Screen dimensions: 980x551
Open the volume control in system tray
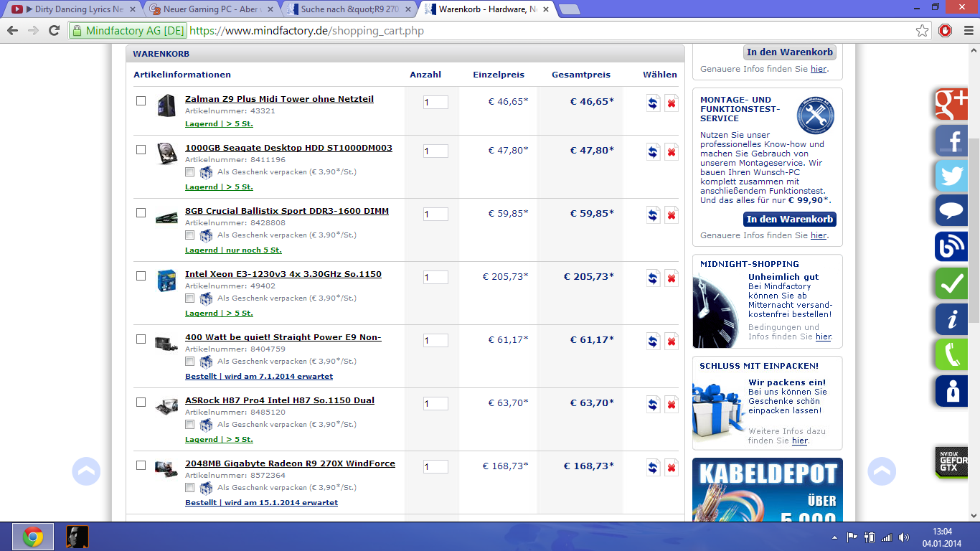point(904,537)
